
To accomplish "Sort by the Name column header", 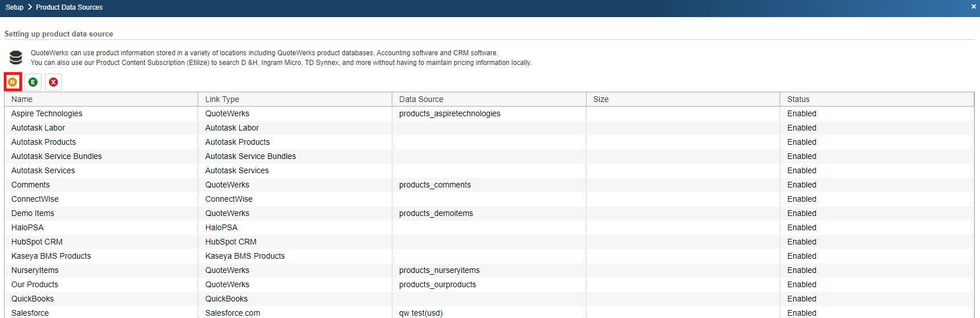I will click(x=22, y=99).
